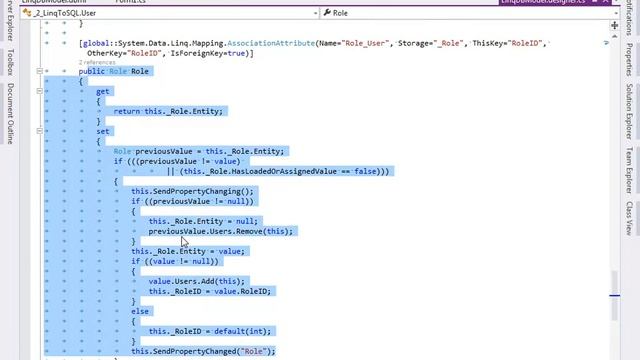The height and width of the screenshot is (360, 640).
Task: Open the Server Explorer side tab
Action: [11, 20]
